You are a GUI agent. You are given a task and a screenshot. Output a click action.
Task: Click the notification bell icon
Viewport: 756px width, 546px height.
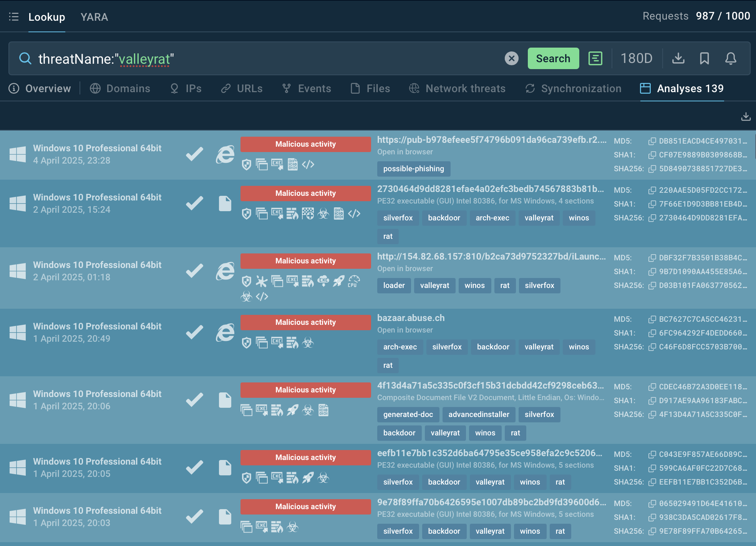pyautogui.click(x=731, y=58)
